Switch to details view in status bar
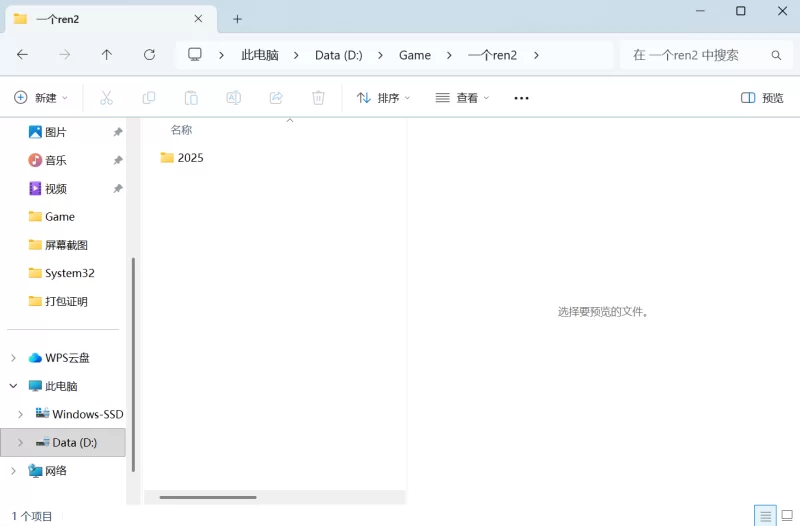 click(765, 516)
